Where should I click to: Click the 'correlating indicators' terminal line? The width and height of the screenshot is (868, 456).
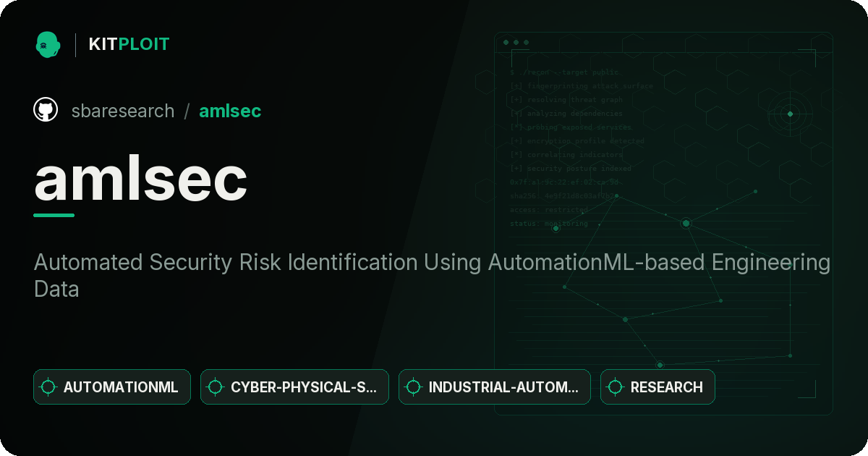pos(566,155)
